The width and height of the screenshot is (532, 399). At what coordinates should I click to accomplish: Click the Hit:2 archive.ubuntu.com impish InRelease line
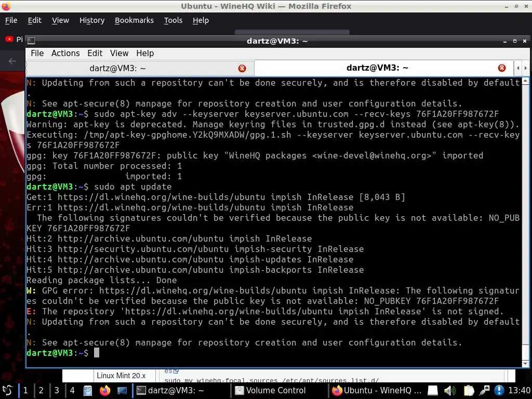169,238
